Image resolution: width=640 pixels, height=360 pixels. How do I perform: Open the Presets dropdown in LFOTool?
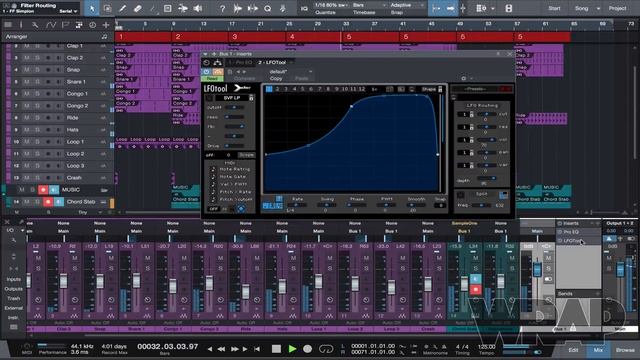tap(476, 89)
